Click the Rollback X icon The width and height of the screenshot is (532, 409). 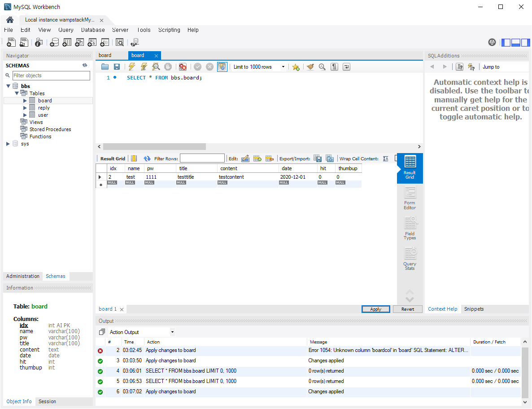pos(209,67)
